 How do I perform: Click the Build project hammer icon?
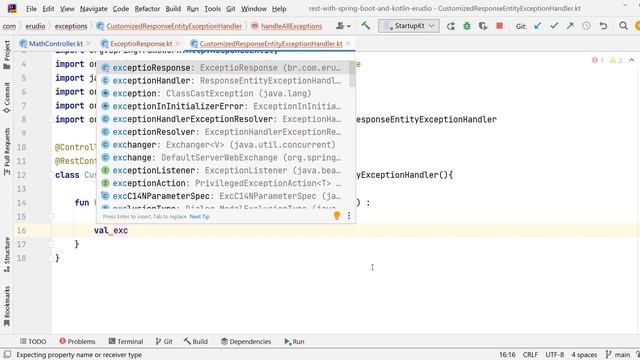tap(366, 26)
